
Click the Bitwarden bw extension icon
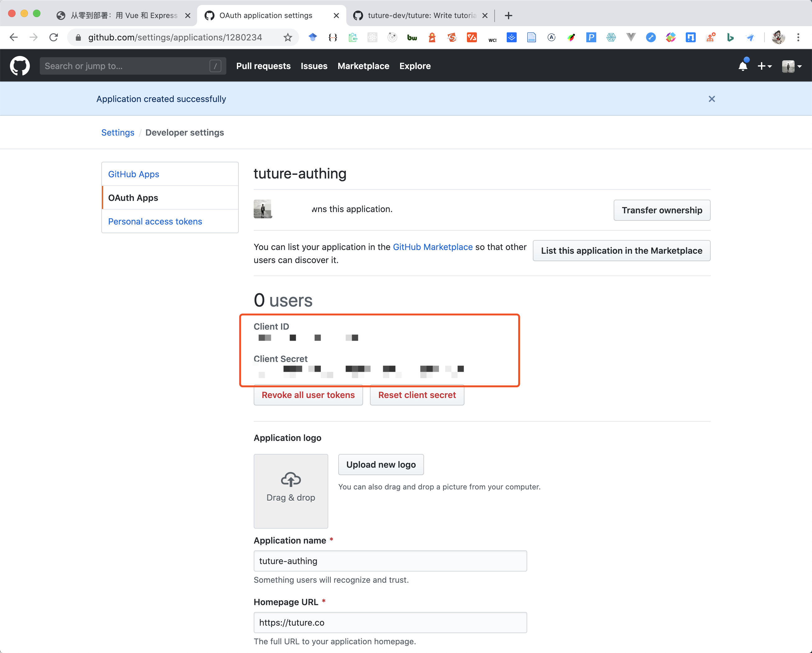412,37
